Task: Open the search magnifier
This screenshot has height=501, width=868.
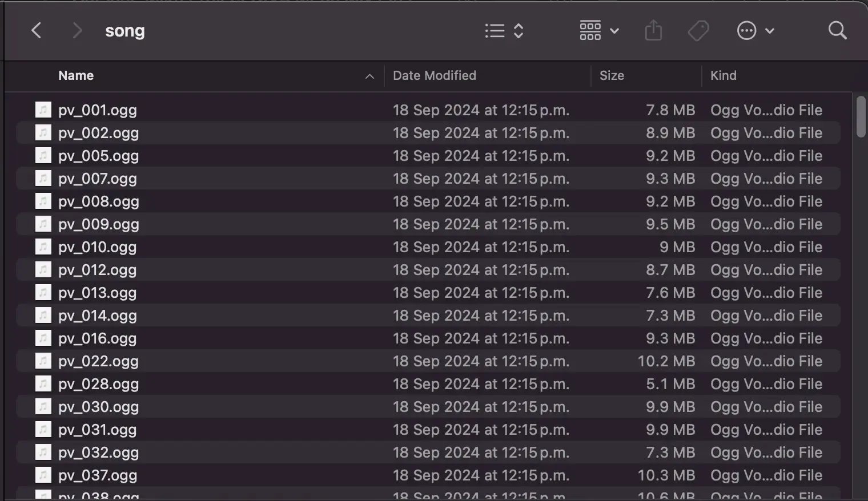Action: pos(837,30)
